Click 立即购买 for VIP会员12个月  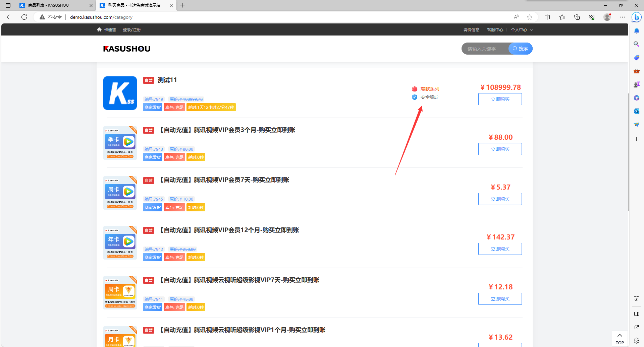(x=500, y=249)
